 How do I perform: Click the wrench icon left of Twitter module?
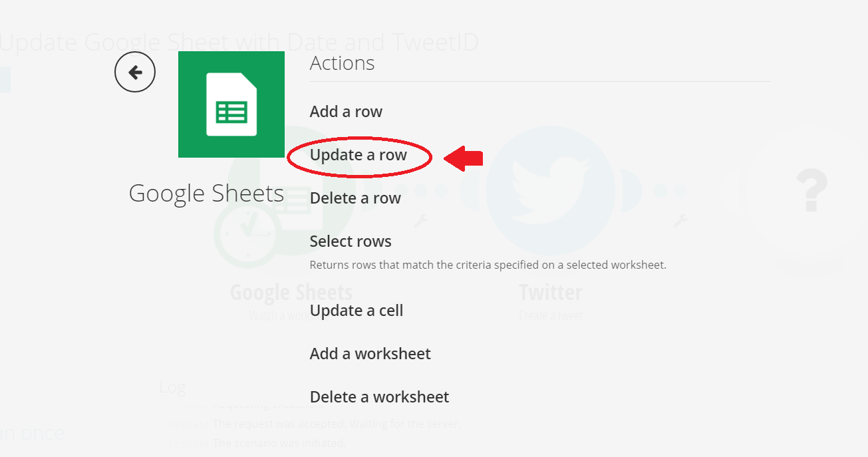[x=421, y=221]
